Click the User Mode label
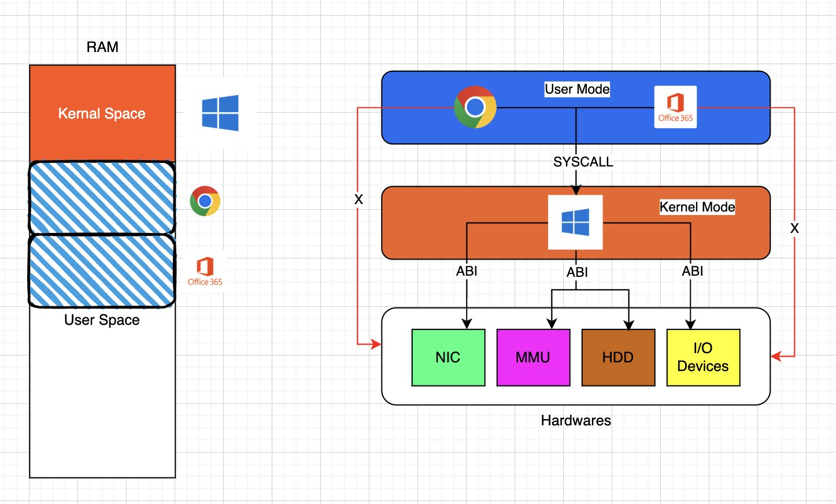 [x=577, y=89]
